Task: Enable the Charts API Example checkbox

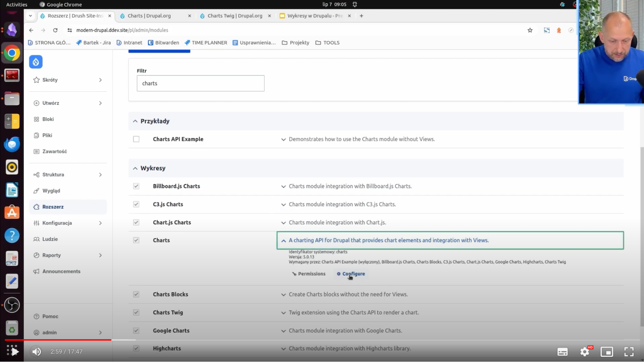Action: (136, 139)
